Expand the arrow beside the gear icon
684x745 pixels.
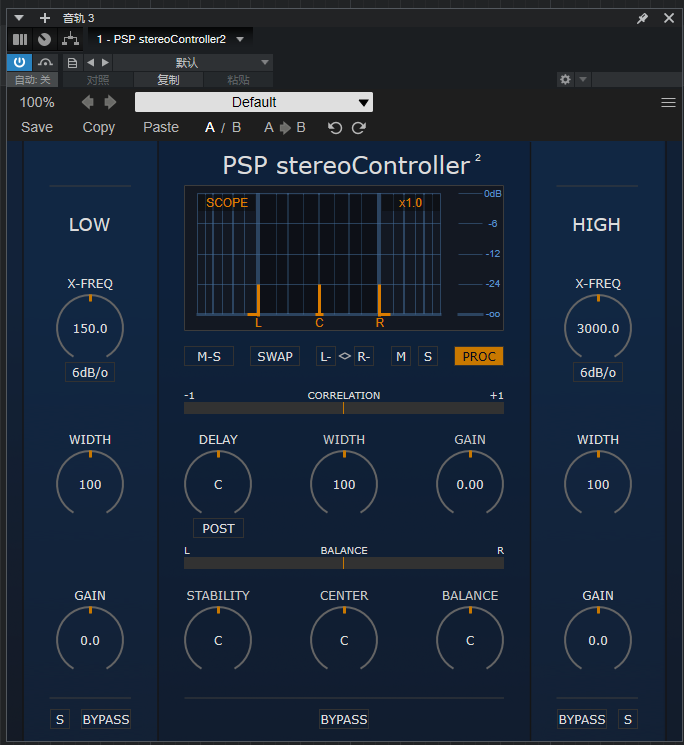pos(583,79)
